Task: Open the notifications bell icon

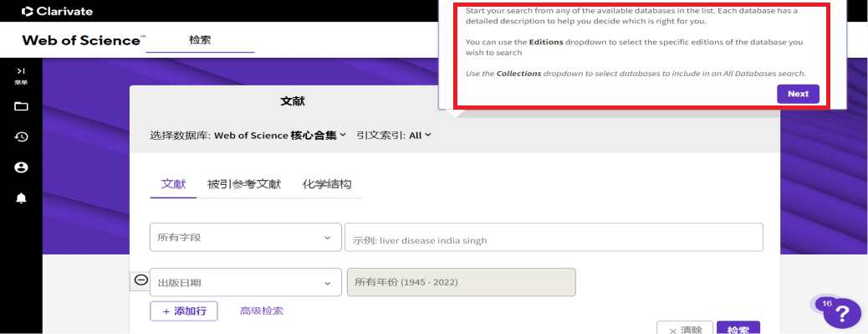Action: point(21,198)
